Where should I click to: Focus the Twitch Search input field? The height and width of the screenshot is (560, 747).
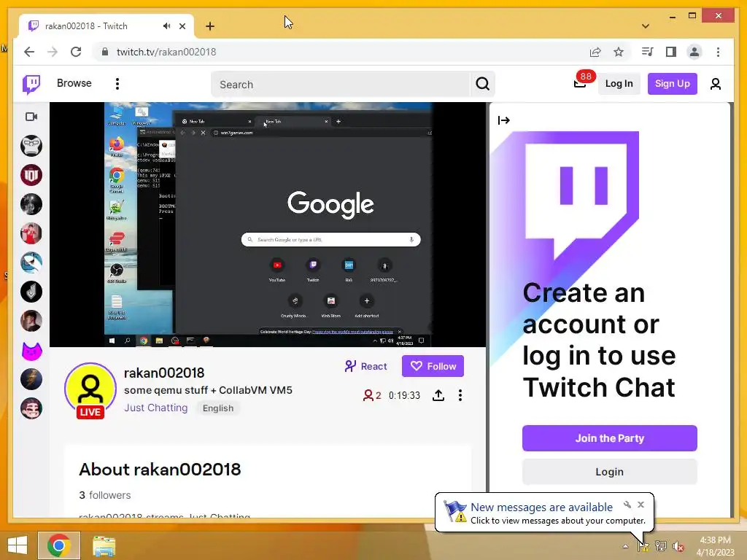pyautogui.click(x=341, y=85)
